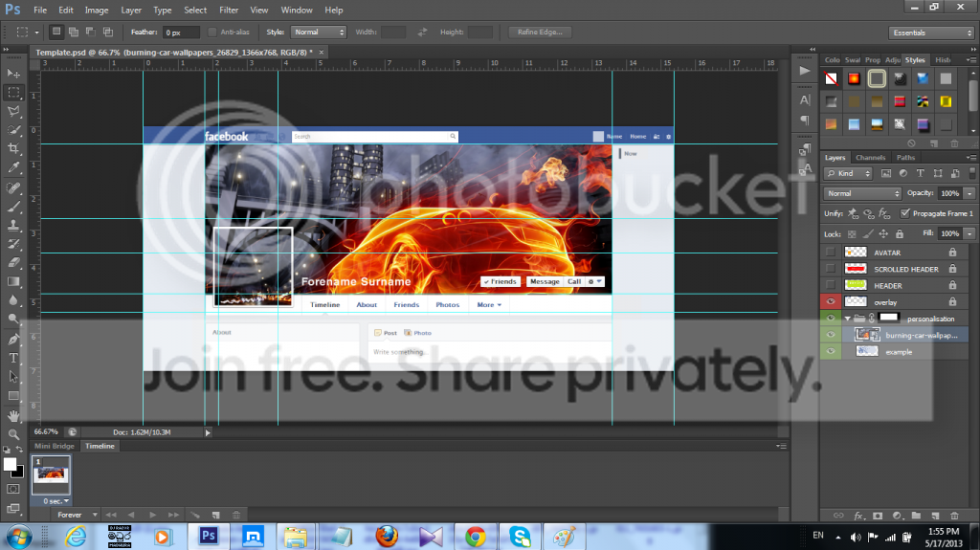Open the Style dropdown set to Normal
The width and height of the screenshot is (980, 550).
click(319, 32)
